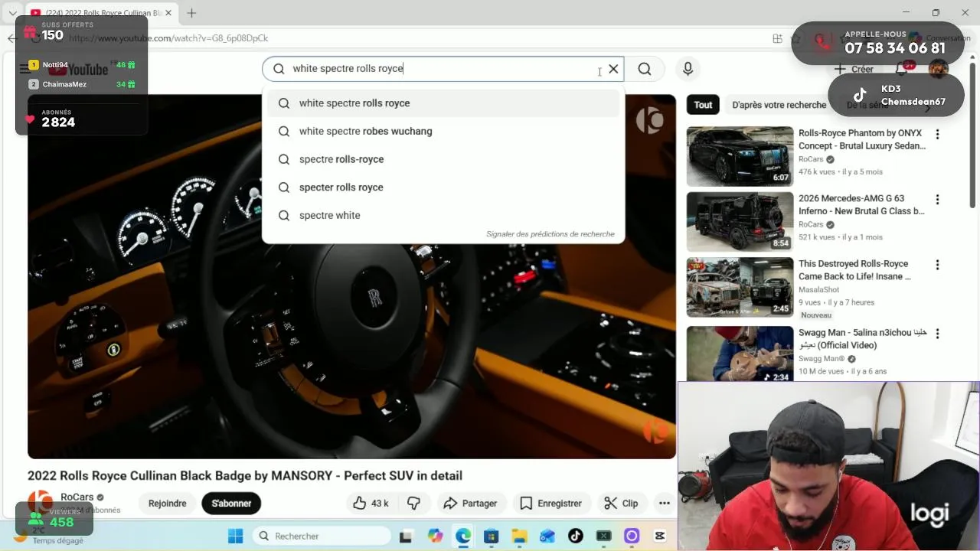Switch to Microsoft Edge on the taskbar
This screenshot has width=980, height=551.
(x=463, y=536)
